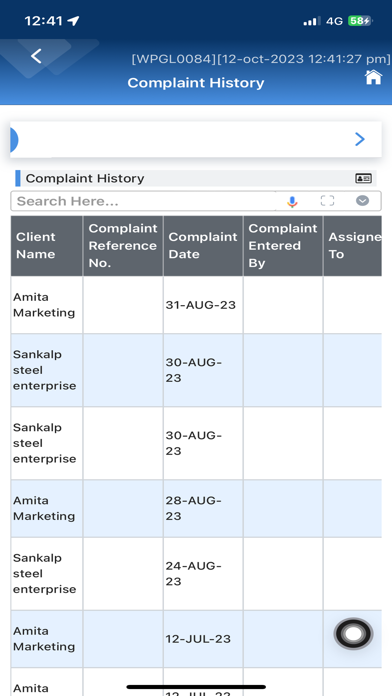Tap the floating assistive touch button

[x=353, y=634]
